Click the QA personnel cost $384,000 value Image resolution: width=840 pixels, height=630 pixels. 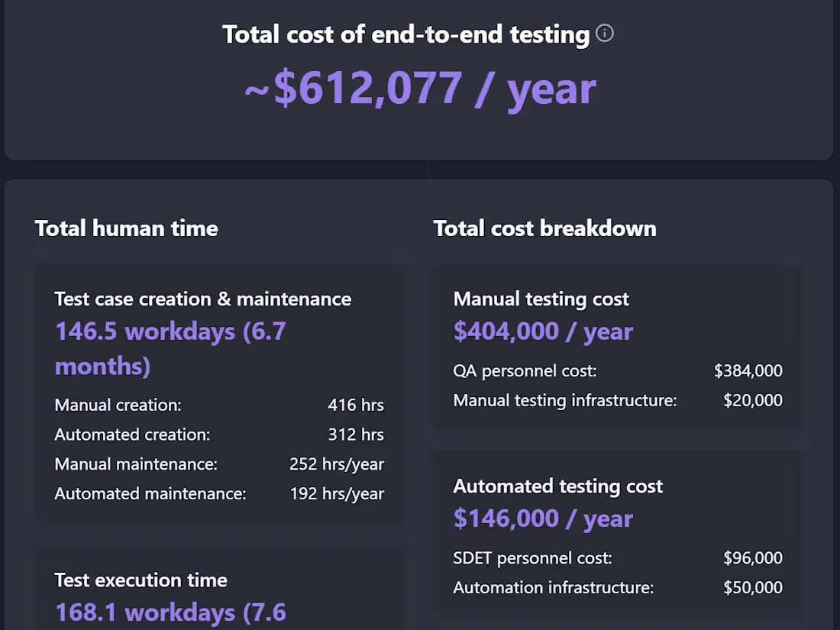[748, 371]
